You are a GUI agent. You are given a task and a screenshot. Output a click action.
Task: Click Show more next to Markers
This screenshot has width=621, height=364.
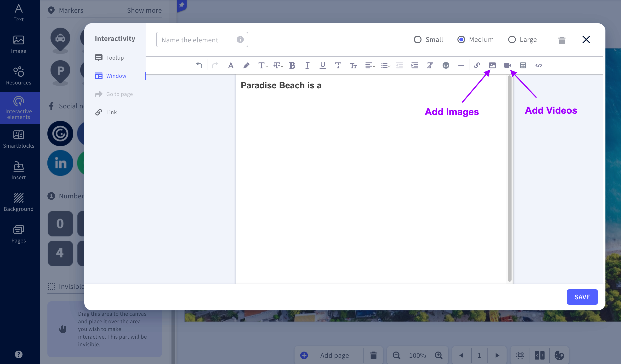144,10
